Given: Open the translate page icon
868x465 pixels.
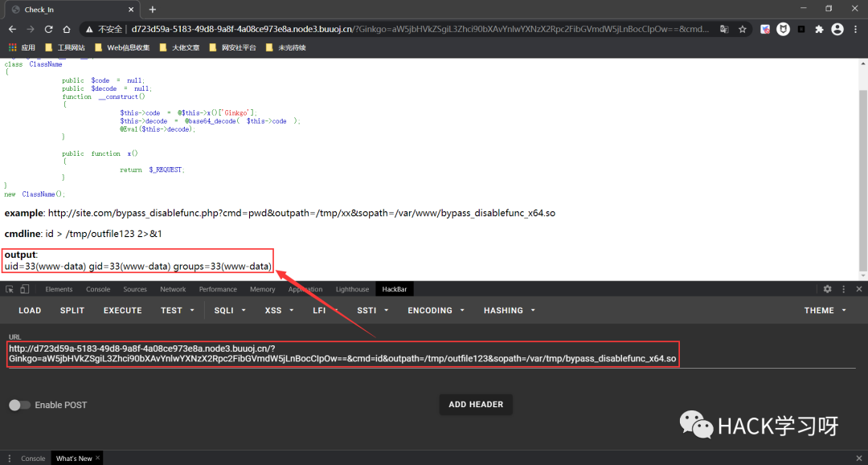Looking at the screenshot, I should pos(724,29).
